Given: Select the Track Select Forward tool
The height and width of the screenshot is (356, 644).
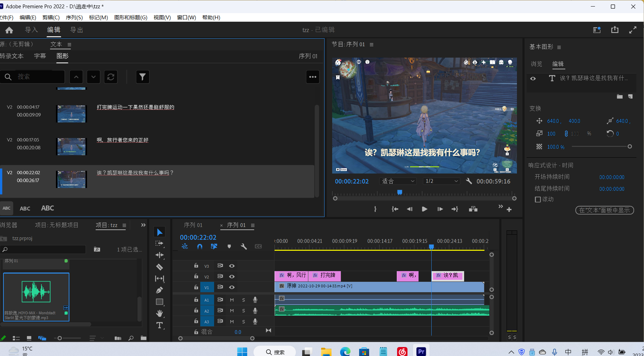Looking at the screenshot, I should (x=160, y=244).
